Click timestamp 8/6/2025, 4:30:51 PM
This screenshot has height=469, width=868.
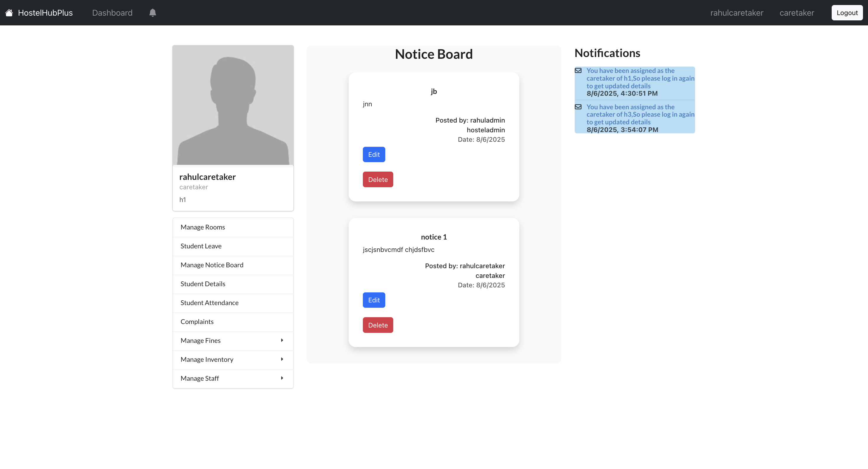tap(622, 93)
